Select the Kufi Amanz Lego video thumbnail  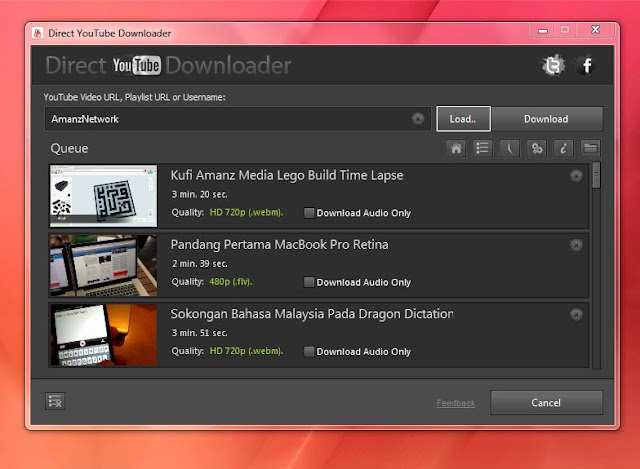103,196
